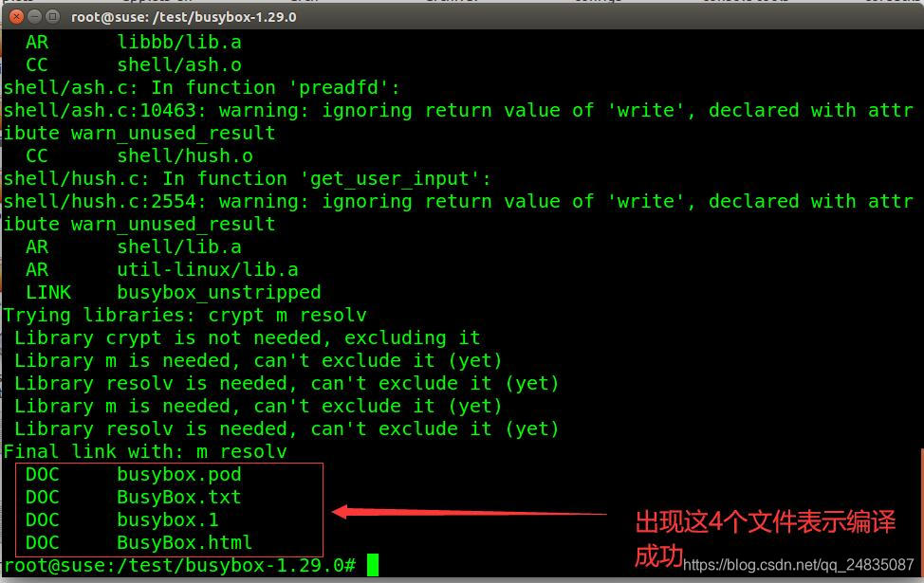The image size is (924, 583).
Task: Click the 'CC shell/hush.o' output line
Action: (x=139, y=156)
